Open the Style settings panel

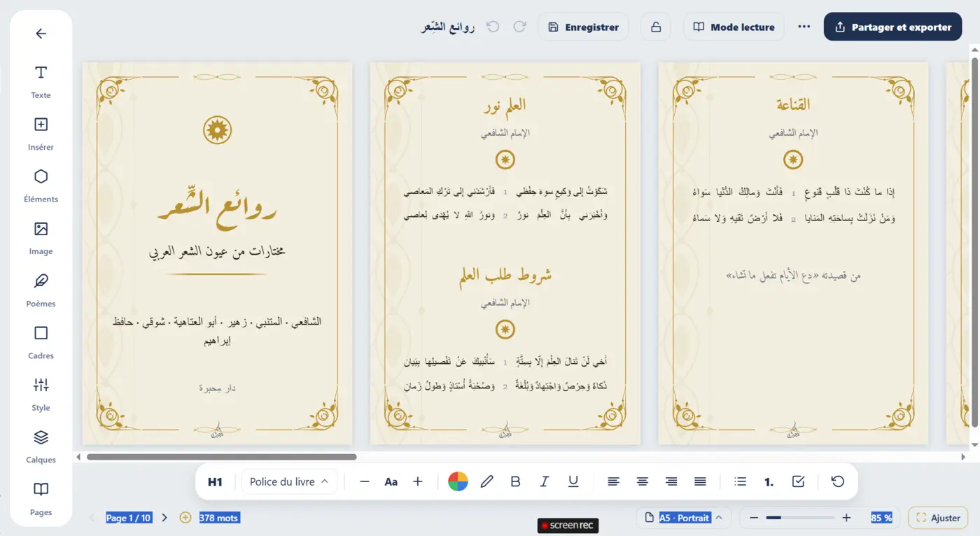click(41, 393)
